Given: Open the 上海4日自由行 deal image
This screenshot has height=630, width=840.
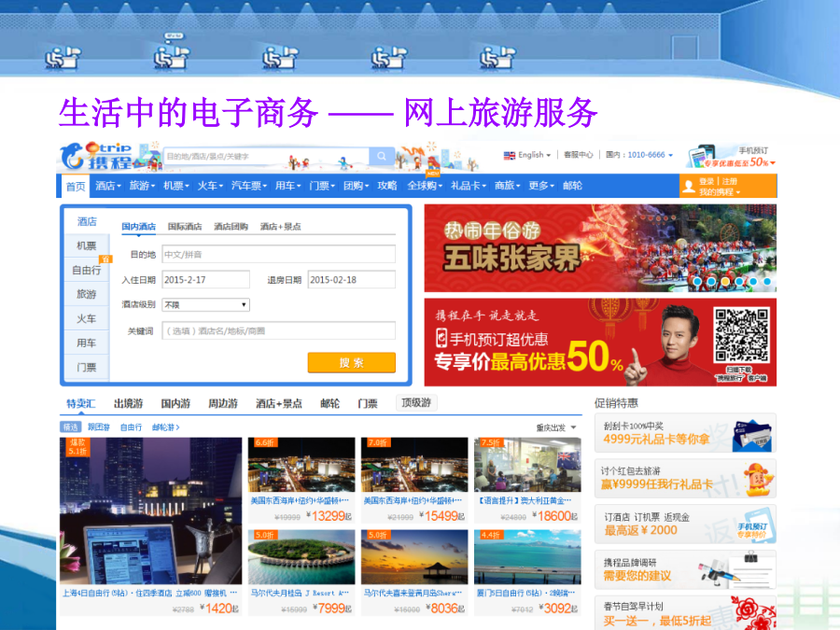Looking at the screenshot, I should (x=150, y=511).
